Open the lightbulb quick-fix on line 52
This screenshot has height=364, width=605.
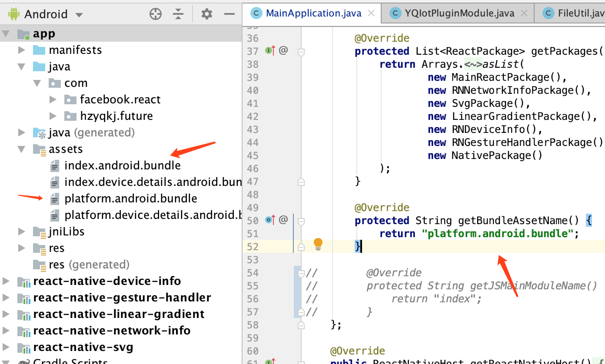[x=318, y=245]
